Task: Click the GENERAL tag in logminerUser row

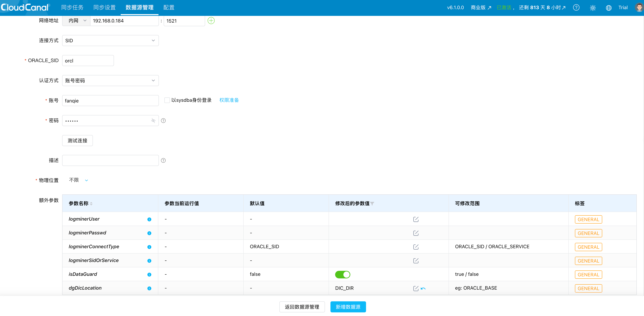Action: pos(588,219)
